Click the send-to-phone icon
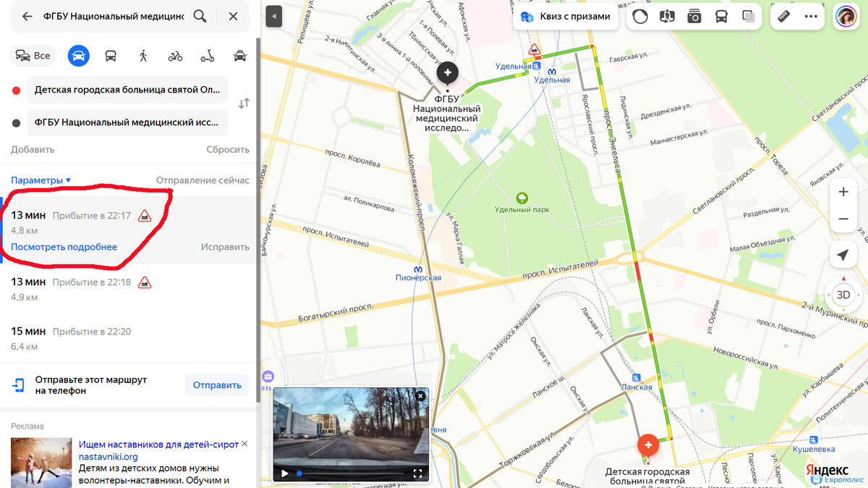This screenshot has width=868, height=488. [19, 385]
